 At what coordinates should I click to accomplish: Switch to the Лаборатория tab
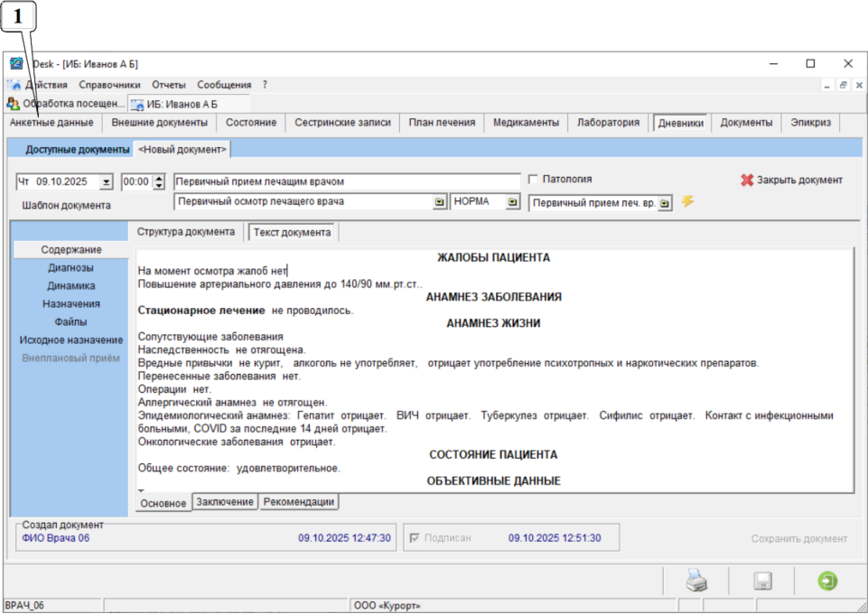click(609, 123)
